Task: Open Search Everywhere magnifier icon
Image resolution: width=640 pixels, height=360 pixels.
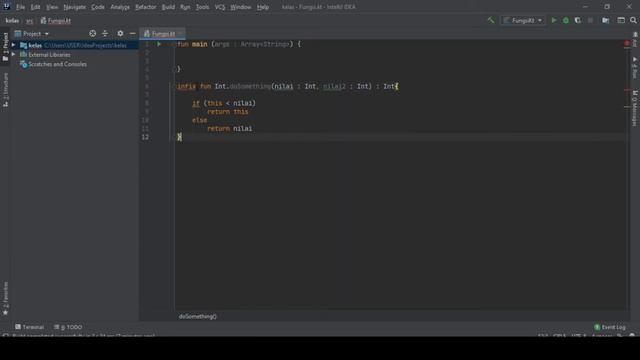Action: pyautogui.click(x=633, y=20)
